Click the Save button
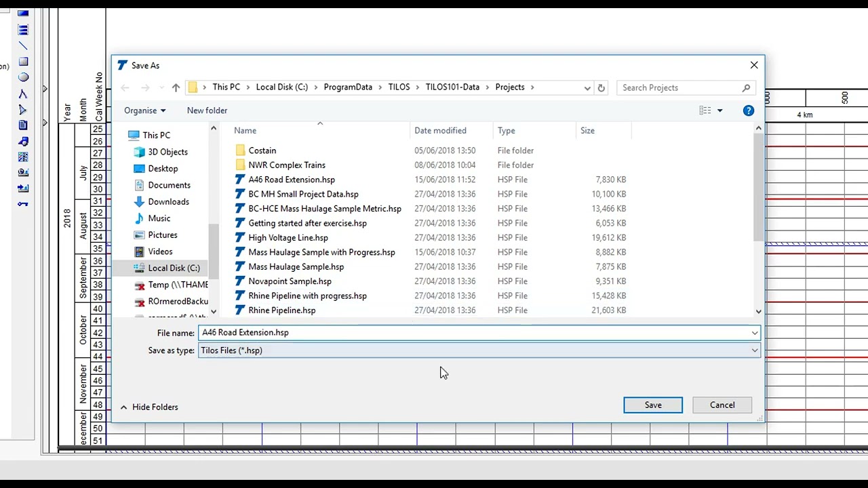This screenshot has height=488, width=868. coord(653,405)
